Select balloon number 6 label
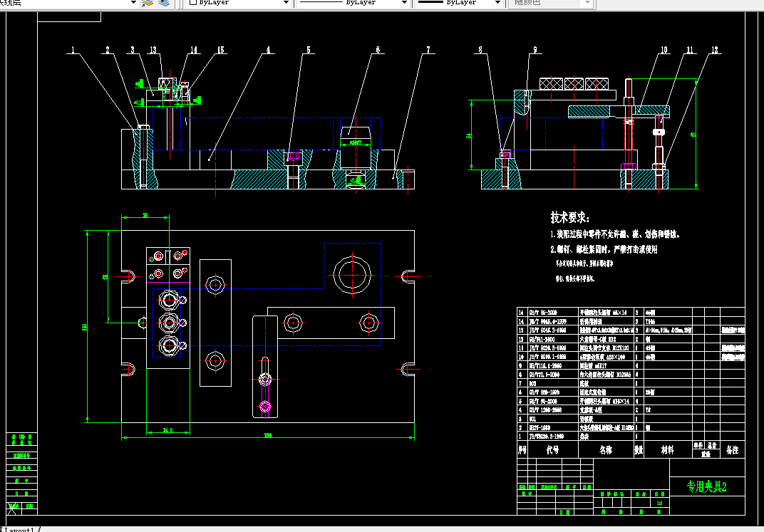The image size is (764, 532). 378,50
